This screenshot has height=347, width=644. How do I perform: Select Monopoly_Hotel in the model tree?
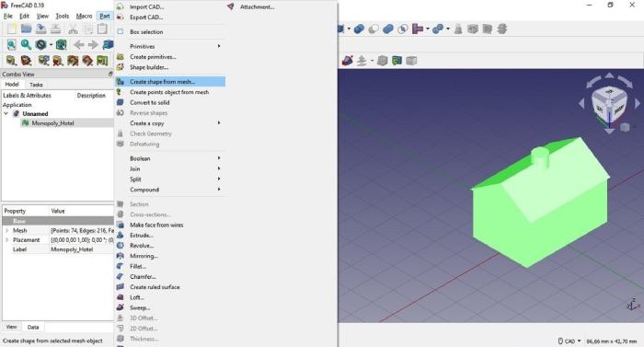(52, 123)
